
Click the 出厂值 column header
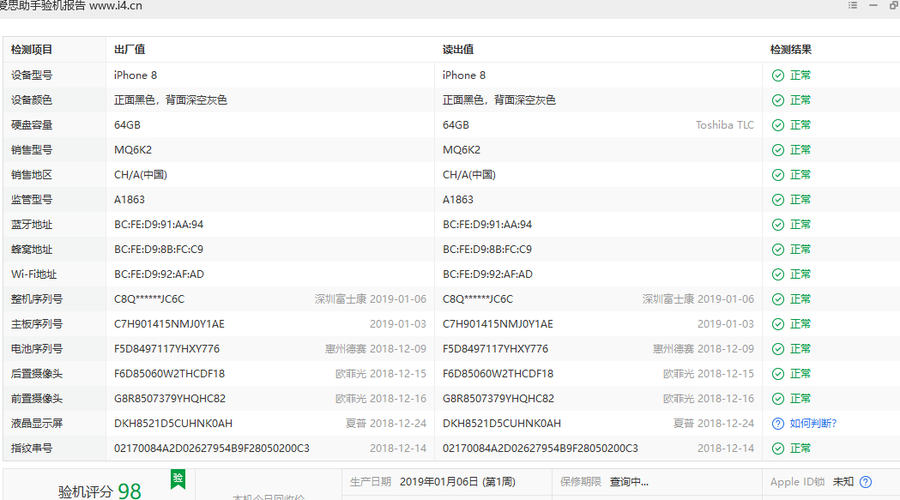tap(129, 50)
